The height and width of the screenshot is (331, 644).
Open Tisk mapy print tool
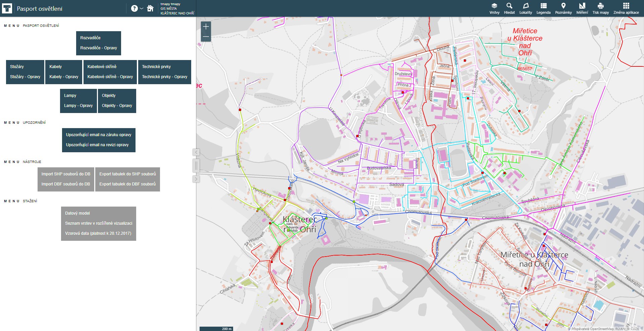[x=600, y=8]
